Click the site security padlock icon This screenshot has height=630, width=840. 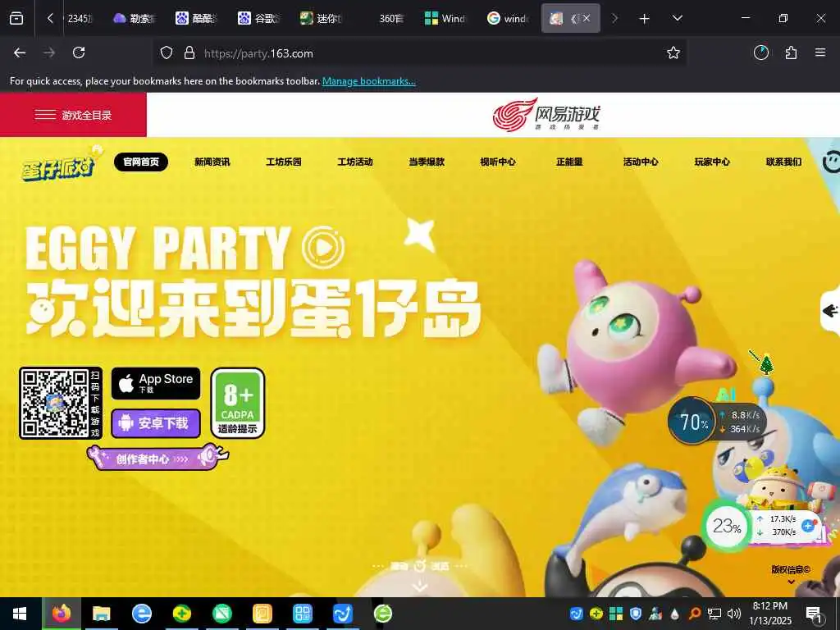(x=189, y=53)
